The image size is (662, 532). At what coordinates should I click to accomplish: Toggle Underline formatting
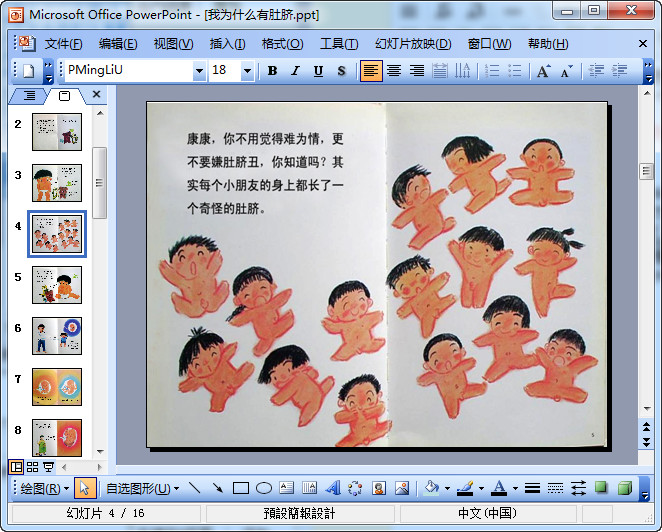(x=318, y=71)
